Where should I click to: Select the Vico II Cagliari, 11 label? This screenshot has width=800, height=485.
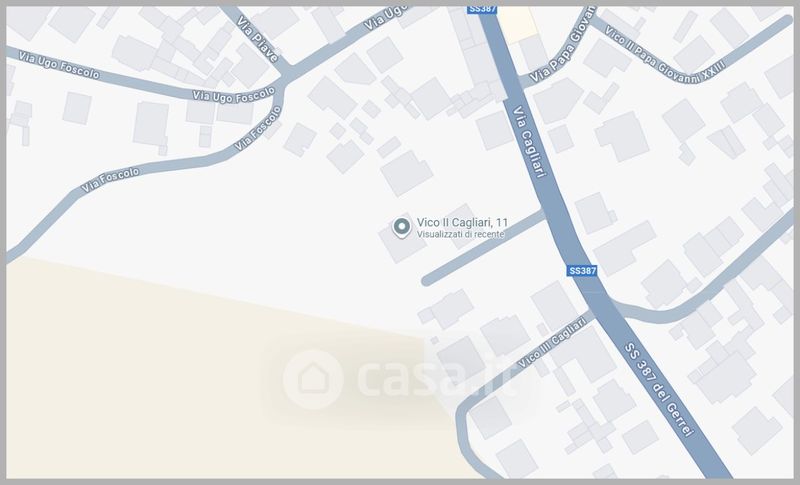pos(462,222)
